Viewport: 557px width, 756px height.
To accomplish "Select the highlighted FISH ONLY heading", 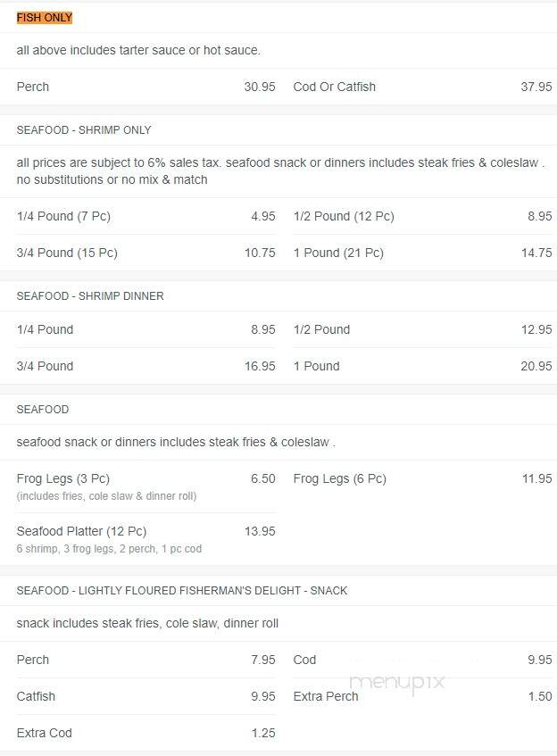I will pyautogui.click(x=45, y=17).
